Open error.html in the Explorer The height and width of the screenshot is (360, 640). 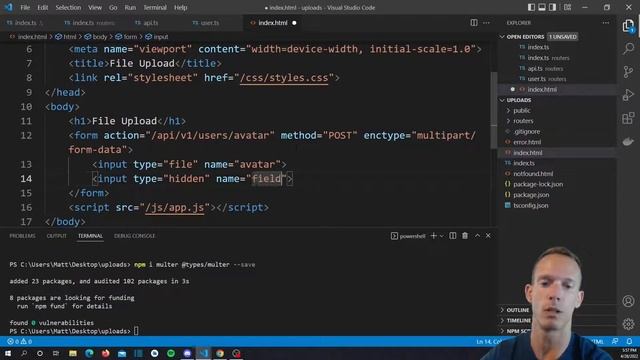[527, 142]
